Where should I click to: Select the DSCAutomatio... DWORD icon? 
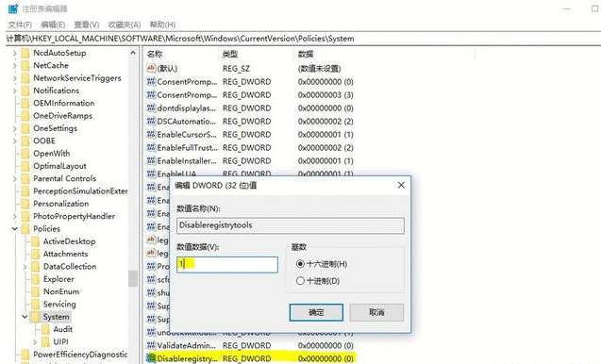pyautogui.click(x=151, y=121)
